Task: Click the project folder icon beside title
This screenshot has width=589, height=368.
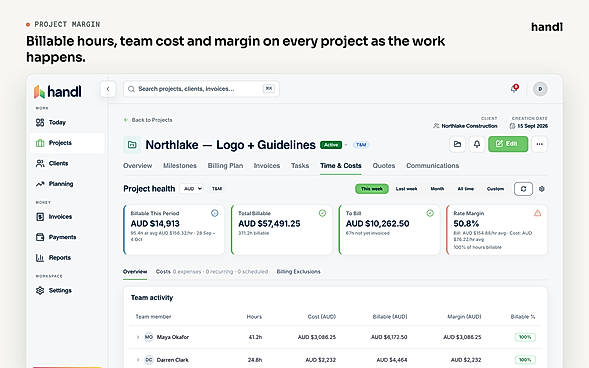Action: click(132, 145)
